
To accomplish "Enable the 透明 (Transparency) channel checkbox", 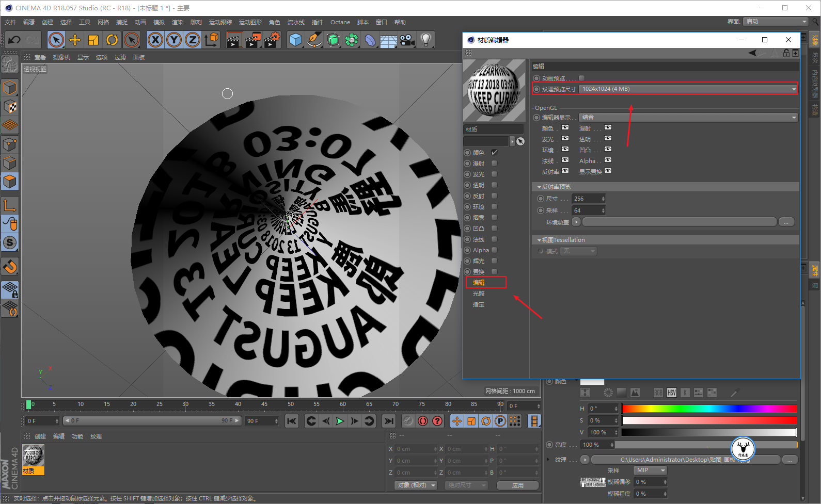I will pyautogui.click(x=494, y=185).
